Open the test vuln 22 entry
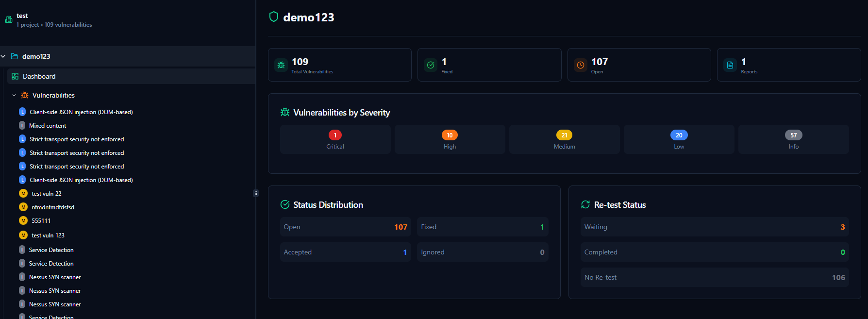This screenshot has width=868, height=319. (47, 193)
